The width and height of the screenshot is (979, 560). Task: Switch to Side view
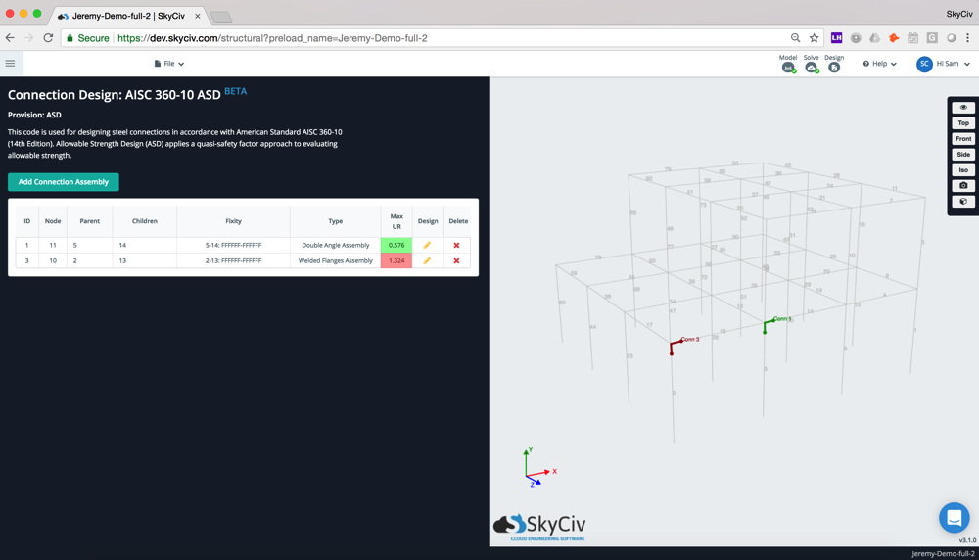coord(963,155)
